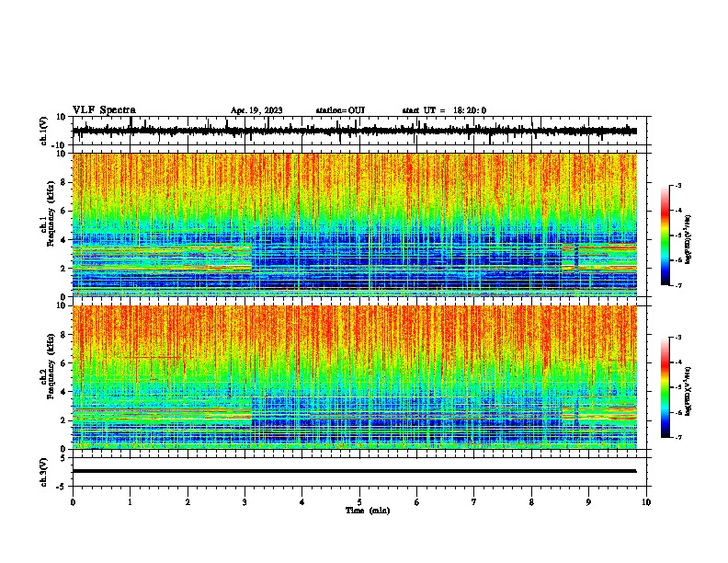Click the time axis tick label "9"
This screenshot has height=563, width=728.
click(588, 502)
